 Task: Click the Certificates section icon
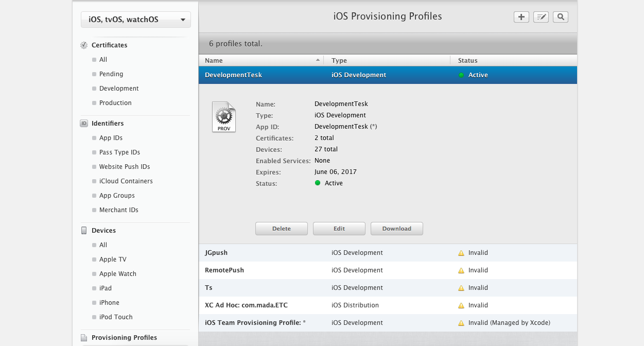(x=84, y=45)
